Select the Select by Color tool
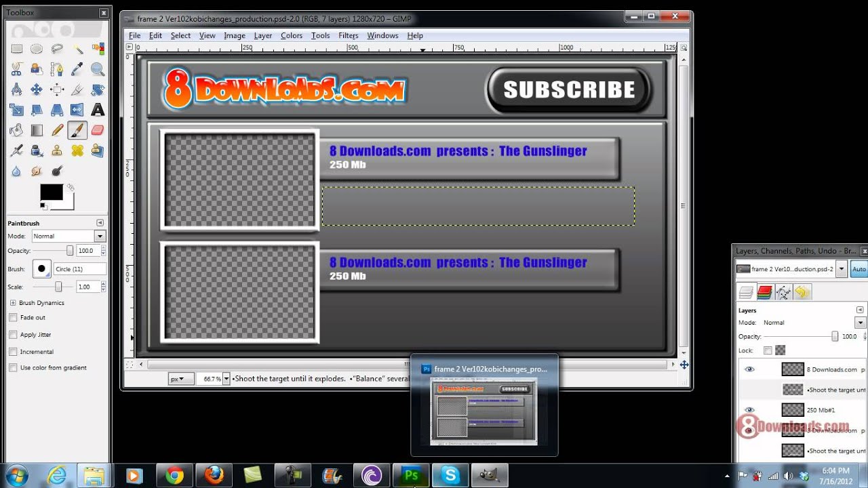The width and height of the screenshot is (868, 488). [98, 49]
